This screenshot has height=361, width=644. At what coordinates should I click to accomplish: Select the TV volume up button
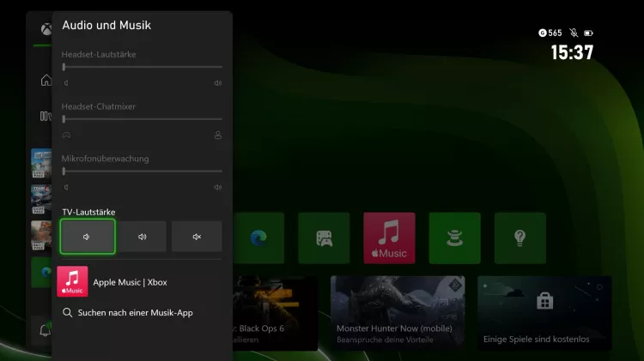click(142, 237)
